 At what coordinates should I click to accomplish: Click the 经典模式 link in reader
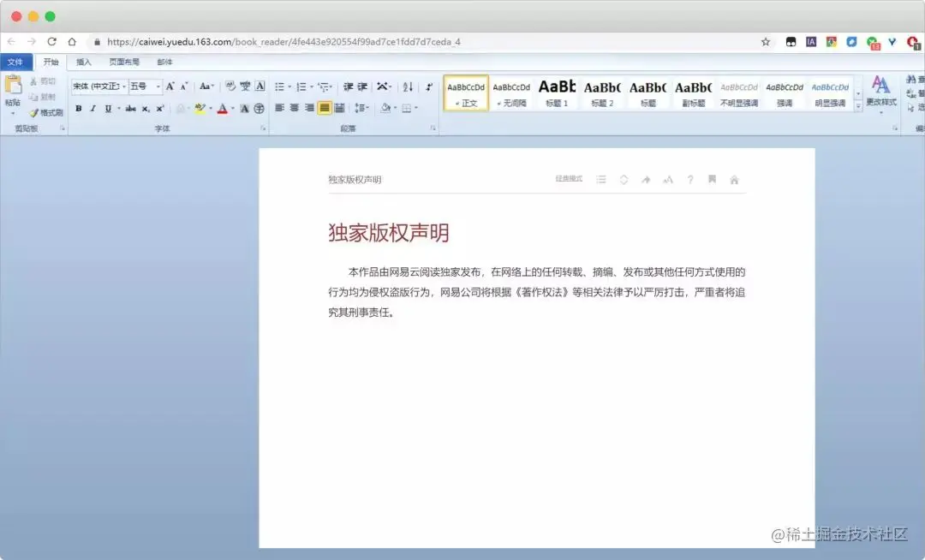click(x=569, y=179)
